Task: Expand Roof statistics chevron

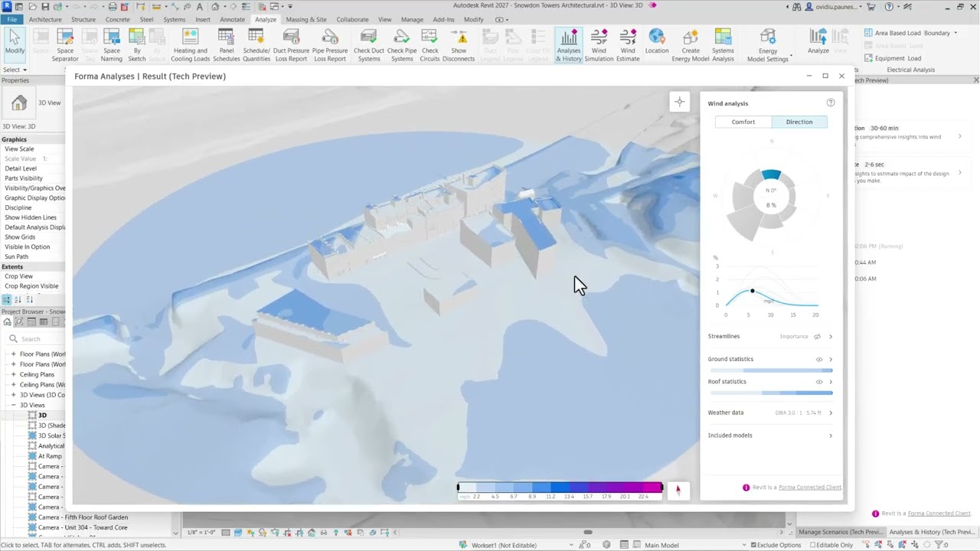Action: pyautogui.click(x=831, y=382)
